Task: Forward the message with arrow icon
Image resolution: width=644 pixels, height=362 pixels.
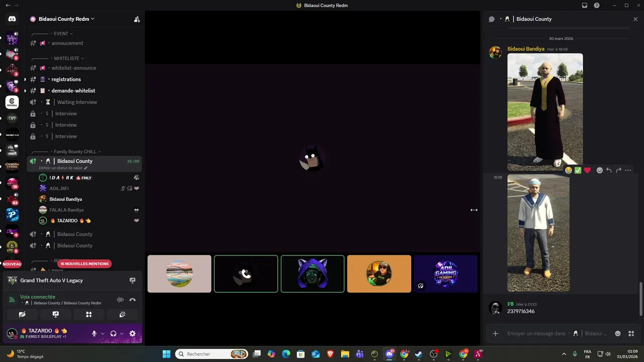Action: 618,170
